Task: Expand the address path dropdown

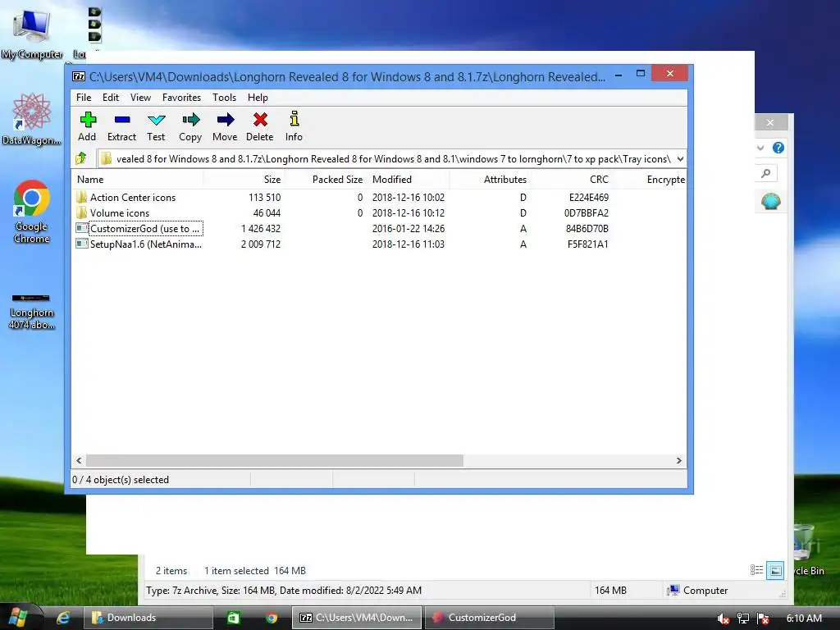Action: tap(680, 158)
